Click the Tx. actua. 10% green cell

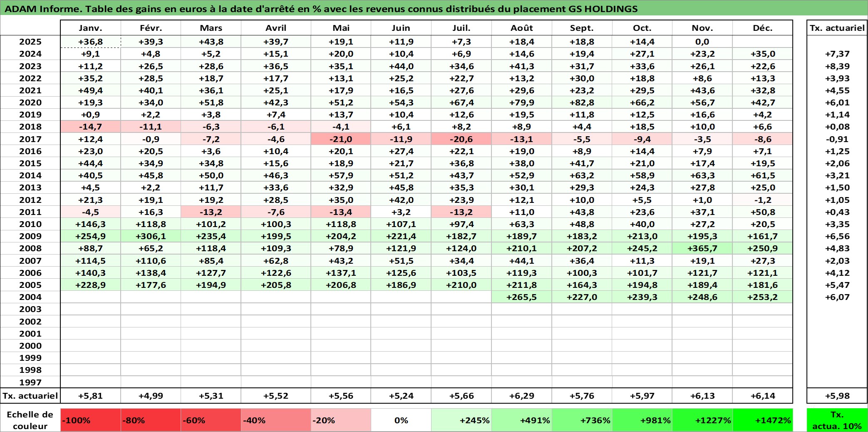pos(837,420)
